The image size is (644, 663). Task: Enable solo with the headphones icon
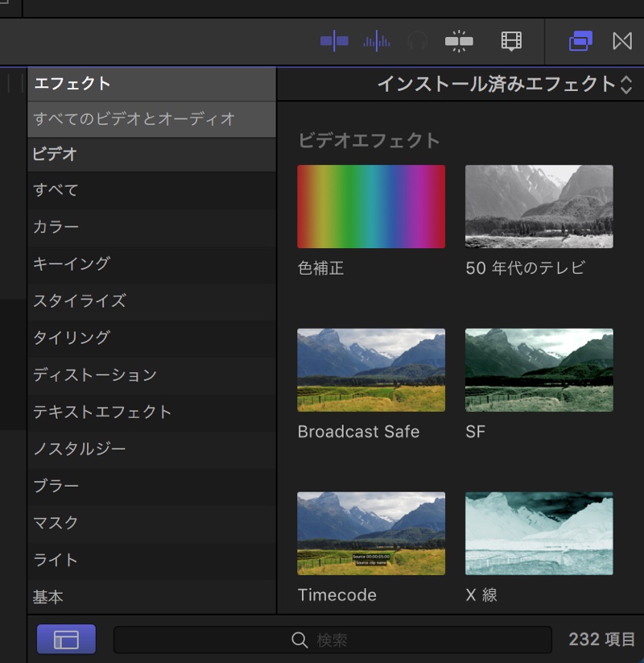click(x=417, y=40)
